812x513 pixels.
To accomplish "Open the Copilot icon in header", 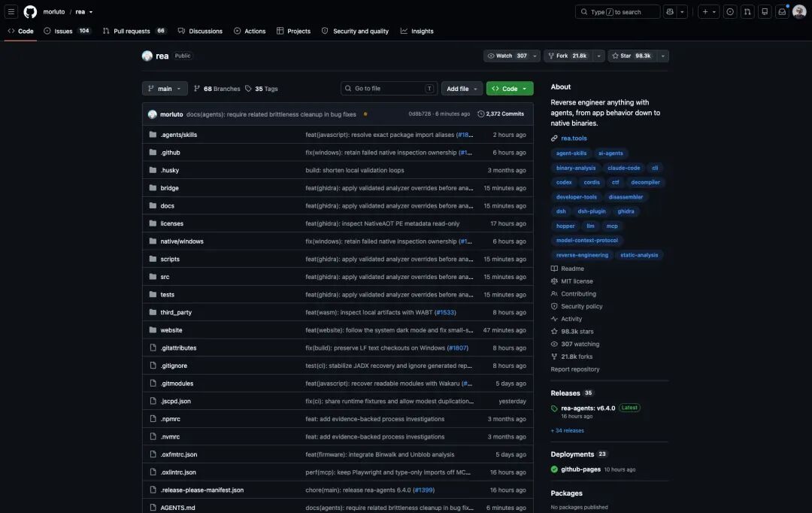I will [x=670, y=11].
